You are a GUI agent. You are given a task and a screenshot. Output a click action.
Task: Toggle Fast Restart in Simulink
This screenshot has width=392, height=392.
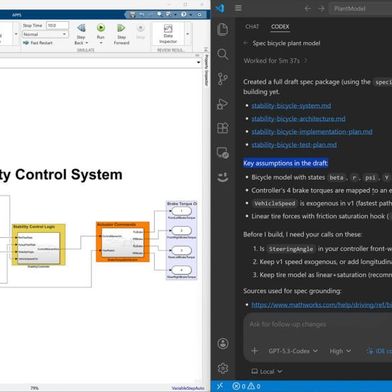tap(38, 43)
